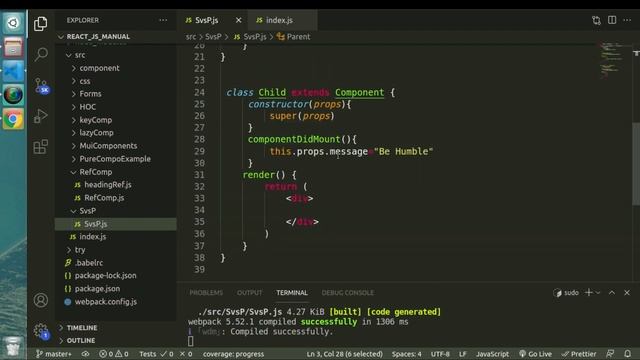Open the Explorer view in activity bar
Screen dimensions: 640x360
pos(40,24)
